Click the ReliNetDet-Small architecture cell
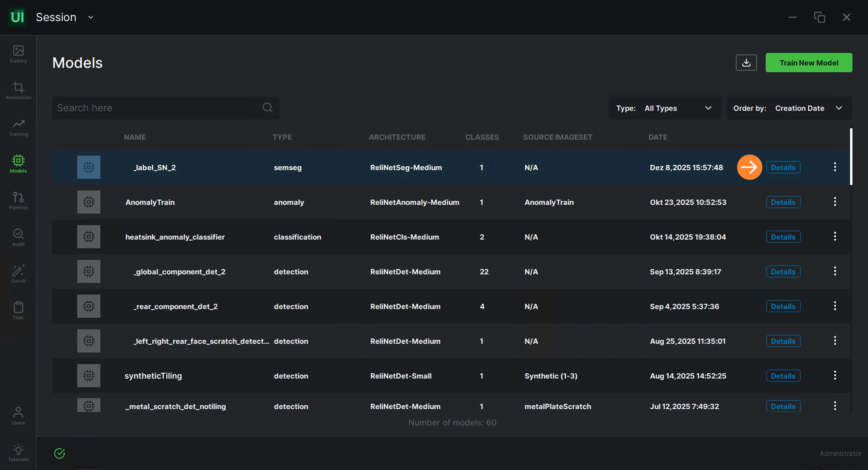 pos(401,376)
